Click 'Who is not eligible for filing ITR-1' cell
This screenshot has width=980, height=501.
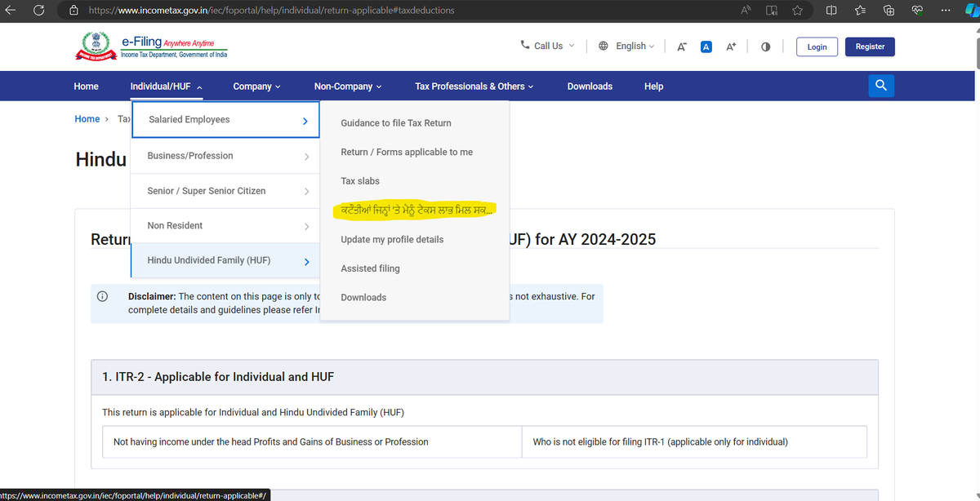pyautogui.click(x=694, y=441)
